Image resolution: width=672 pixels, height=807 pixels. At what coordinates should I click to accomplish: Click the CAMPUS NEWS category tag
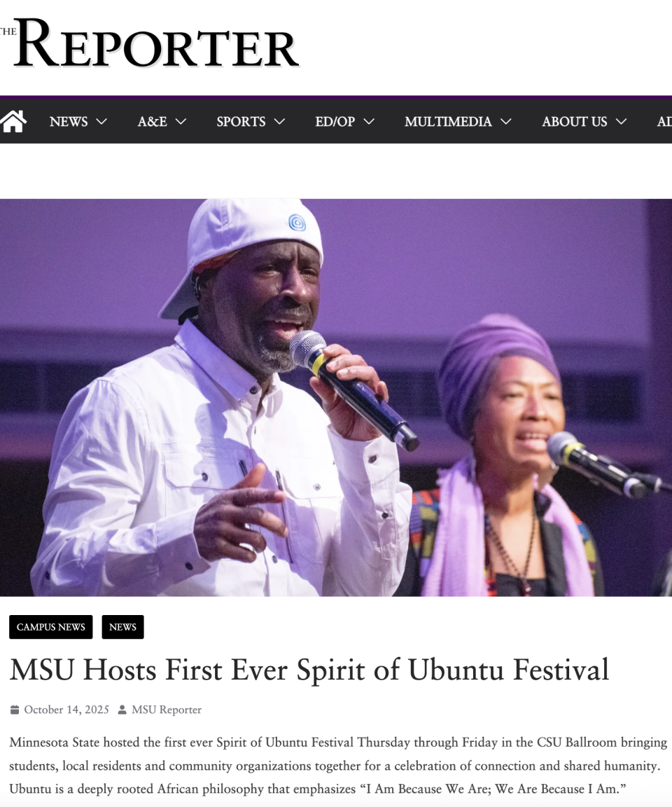(x=51, y=627)
